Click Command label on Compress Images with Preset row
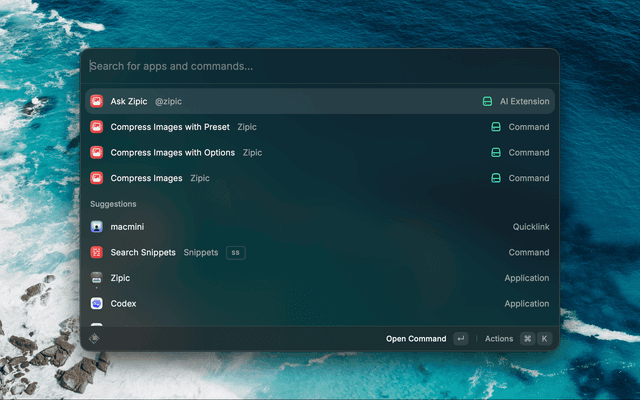 click(529, 127)
